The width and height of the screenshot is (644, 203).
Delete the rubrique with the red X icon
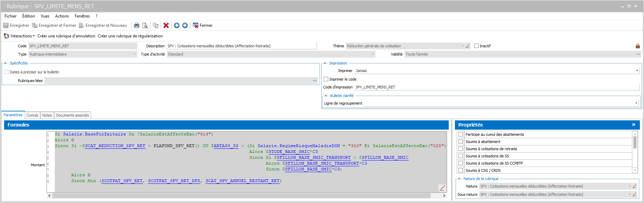166,25
